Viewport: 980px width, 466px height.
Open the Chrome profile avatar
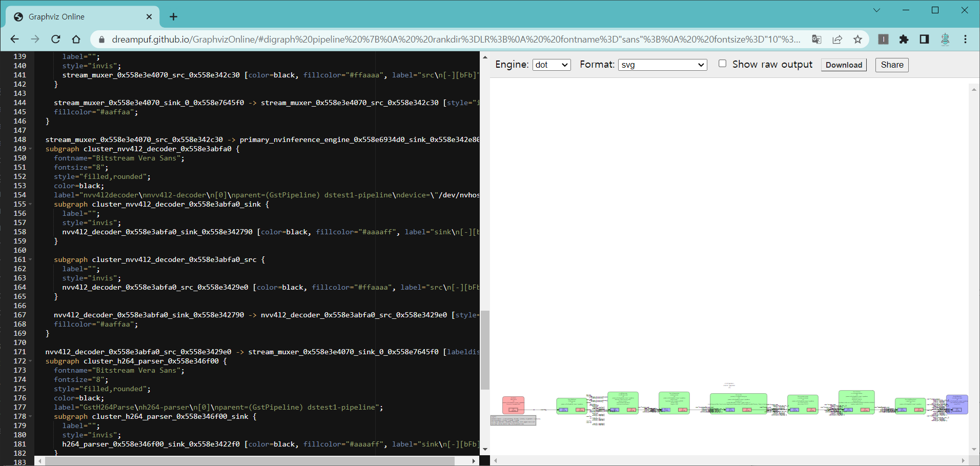click(945, 39)
